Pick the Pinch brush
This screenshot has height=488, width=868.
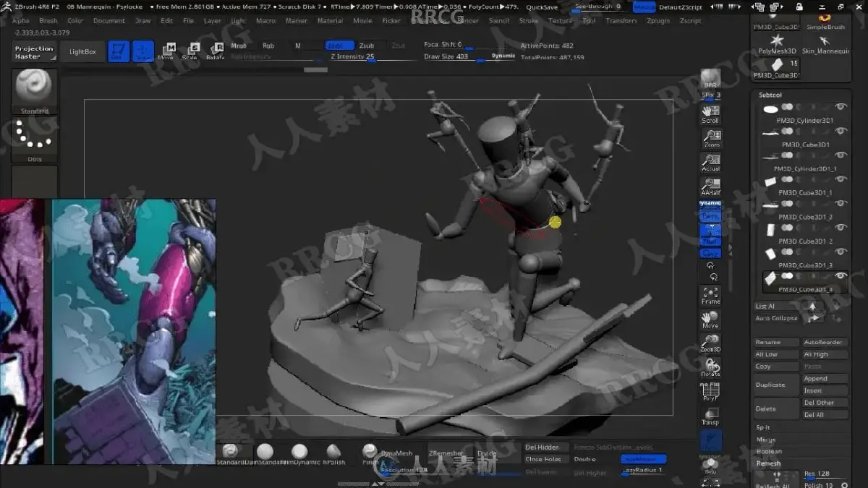[x=370, y=453]
